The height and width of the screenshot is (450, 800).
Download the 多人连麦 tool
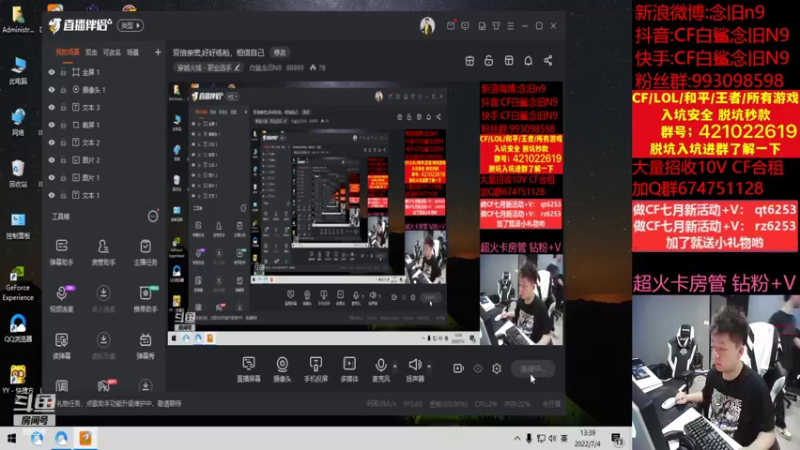[x=104, y=298]
